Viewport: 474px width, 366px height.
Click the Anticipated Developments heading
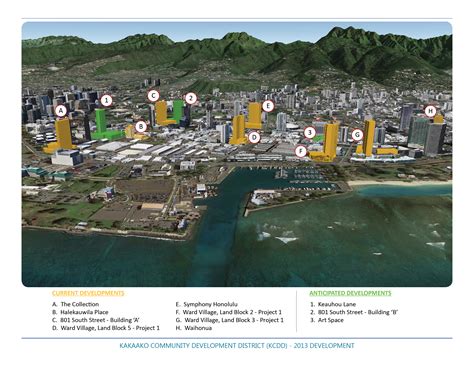(x=350, y=293)
